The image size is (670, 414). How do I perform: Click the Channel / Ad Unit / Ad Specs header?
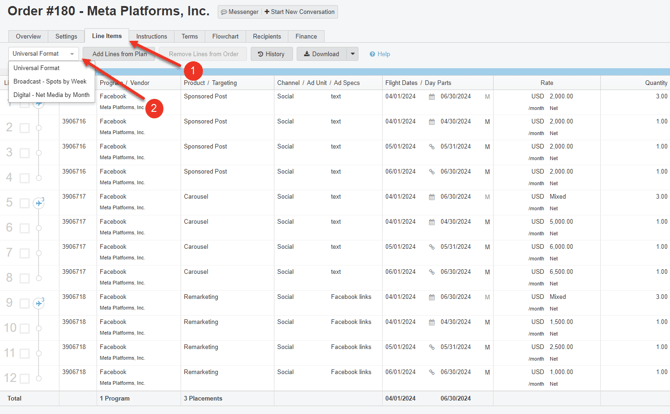pos(318,83)
